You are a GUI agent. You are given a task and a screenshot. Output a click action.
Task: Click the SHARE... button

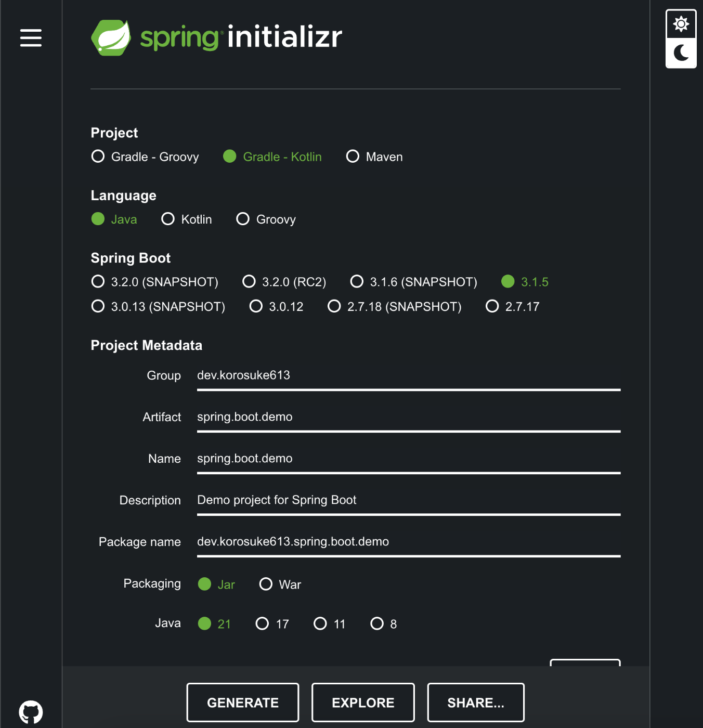476,703
